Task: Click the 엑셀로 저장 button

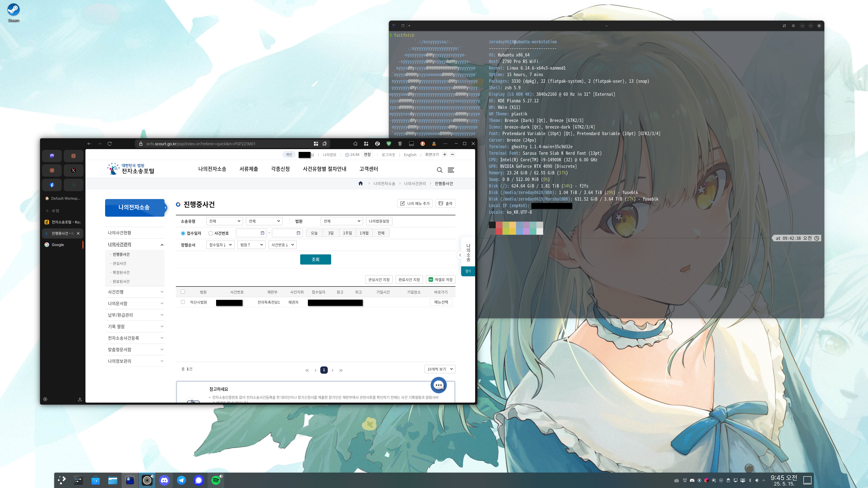Action: point(440,280)
